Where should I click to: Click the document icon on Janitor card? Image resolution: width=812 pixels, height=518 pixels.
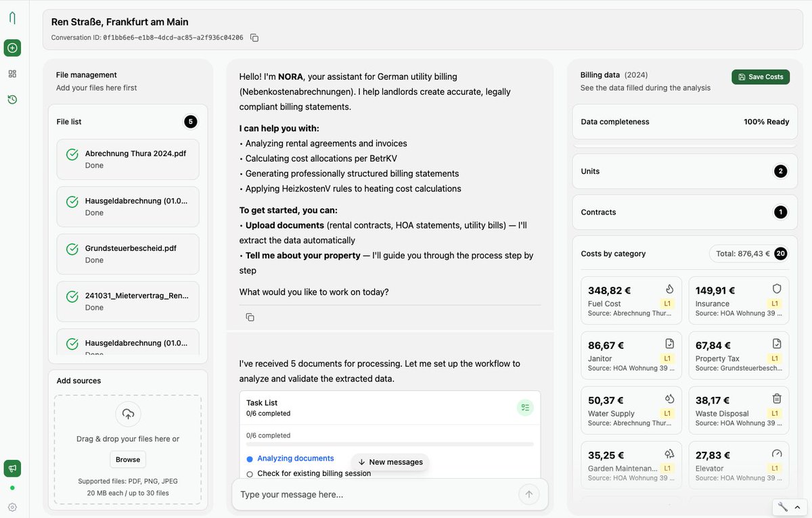tap(669, 344)
